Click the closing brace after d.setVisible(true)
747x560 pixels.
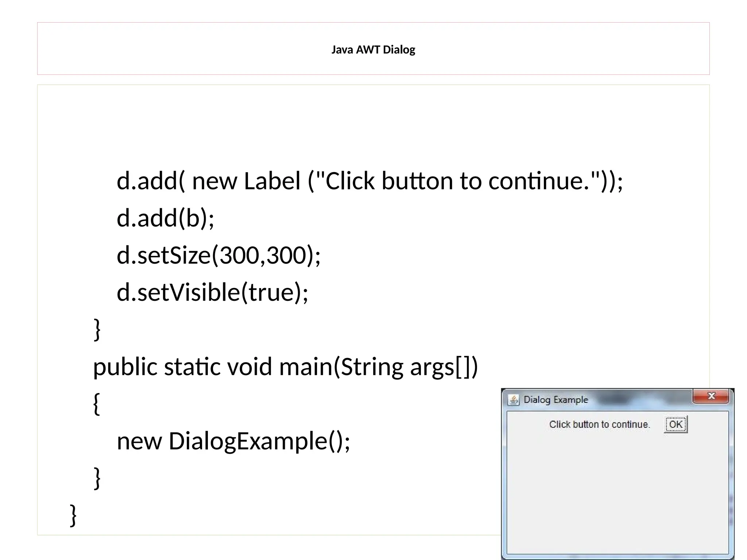click(97, 330)
